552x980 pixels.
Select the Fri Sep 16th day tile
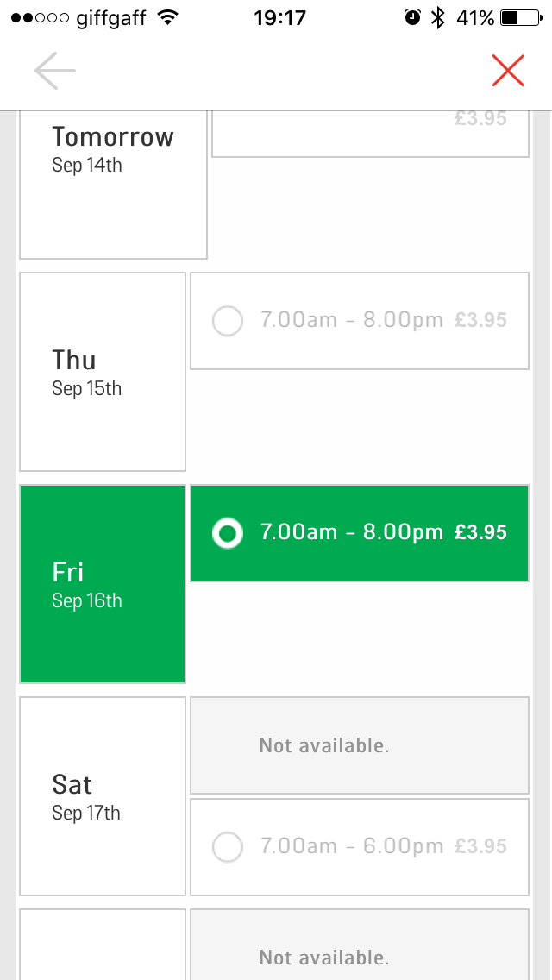[103, 584]
